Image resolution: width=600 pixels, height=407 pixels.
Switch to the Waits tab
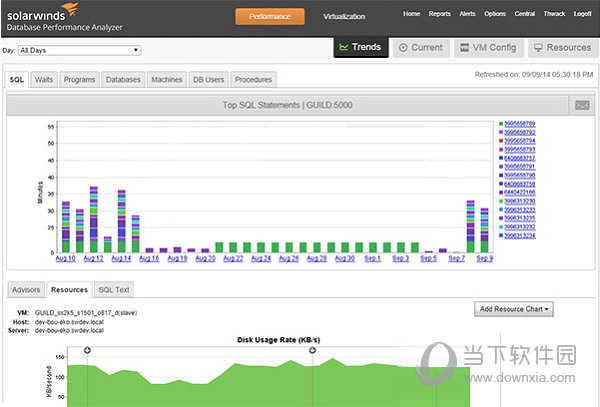pyautogui.click(x=44, y=80)
